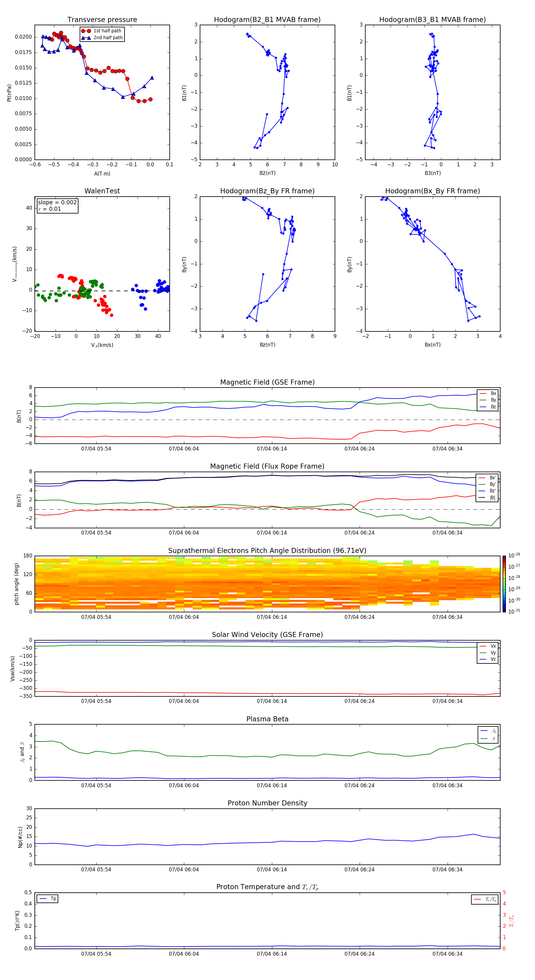Select the Bz' entry in Flux Rope legend
Screen dimensions: 535x980
487,491
